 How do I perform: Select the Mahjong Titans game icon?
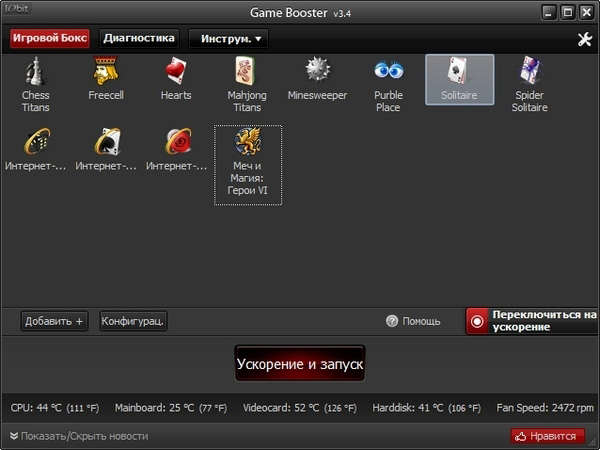point(246,71)
